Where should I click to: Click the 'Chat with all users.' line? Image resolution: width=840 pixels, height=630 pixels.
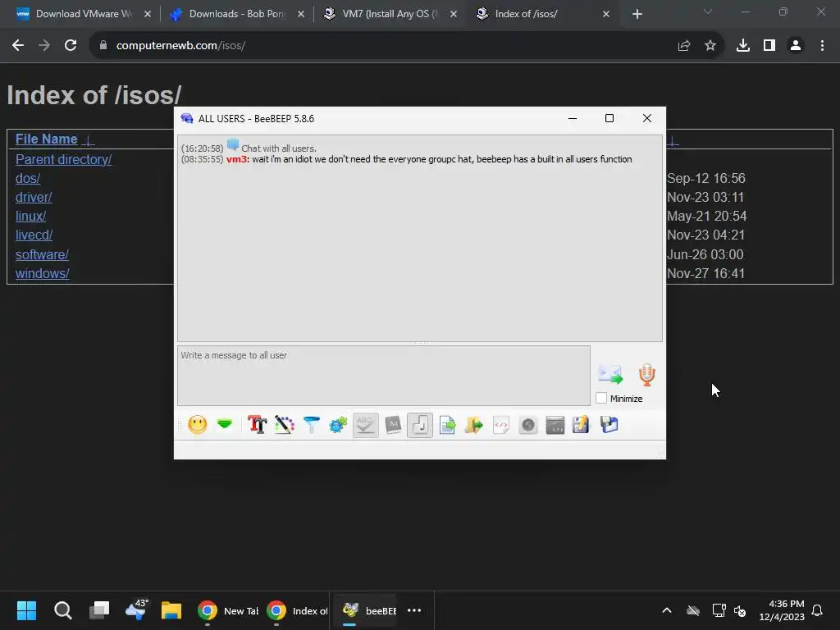pyautogui.click(x=279, y=148)
